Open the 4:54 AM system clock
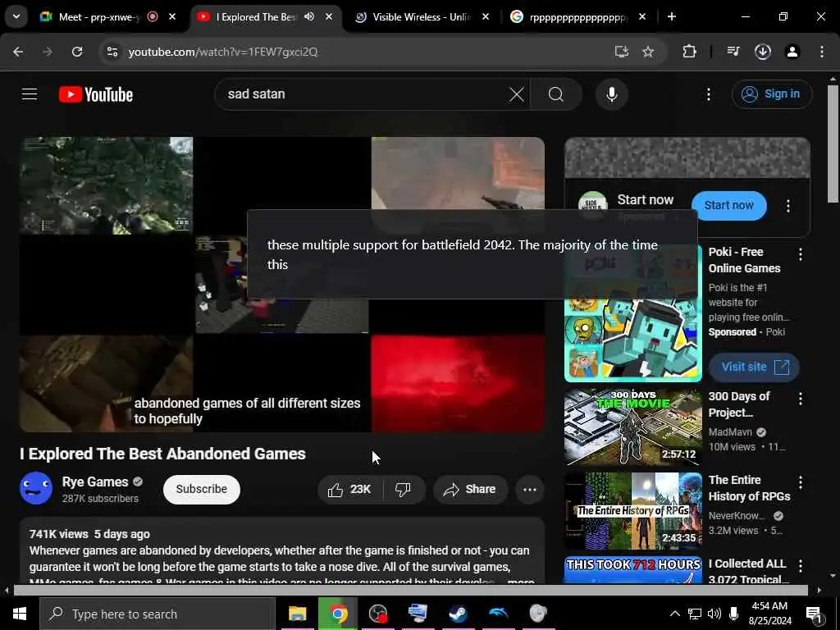 [x=770, y=614]
